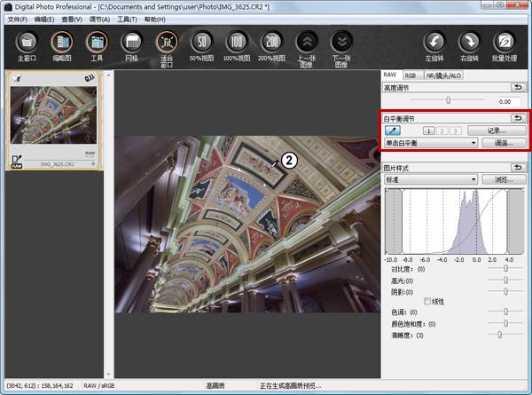Click the Contrast (对比度) slider handle
The width and height of the screenshot is (532, 395).
click(505, 268)
